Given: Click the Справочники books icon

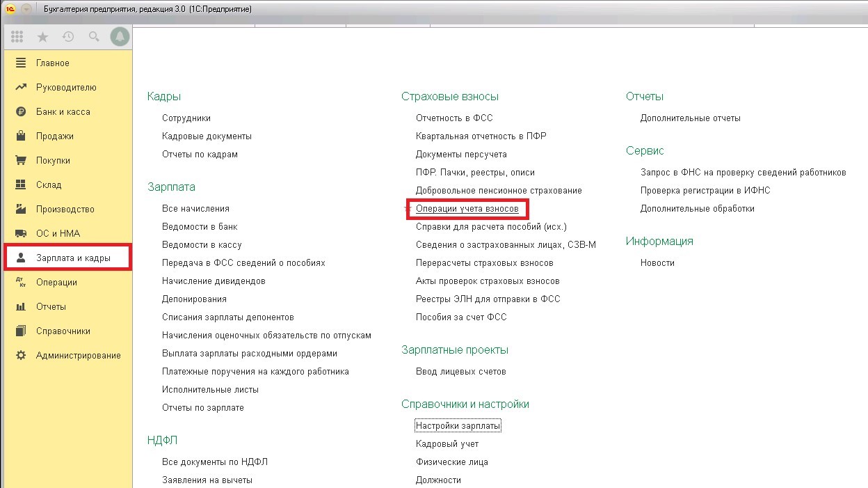Looking at the screenshot, I should tap(21, 331).
